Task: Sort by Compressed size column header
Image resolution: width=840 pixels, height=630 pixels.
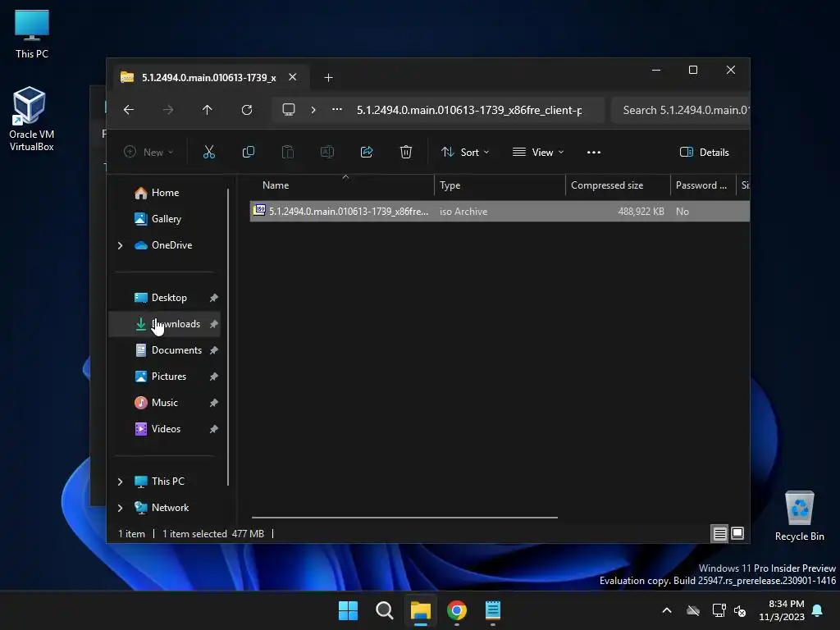Action: [618, 185]
